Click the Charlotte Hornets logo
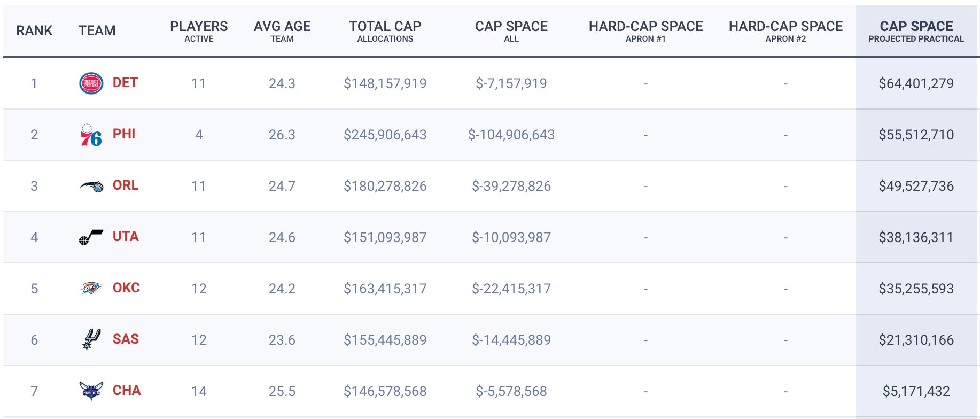The width and height of the screenshot is (980, 419). click(91, 391)
